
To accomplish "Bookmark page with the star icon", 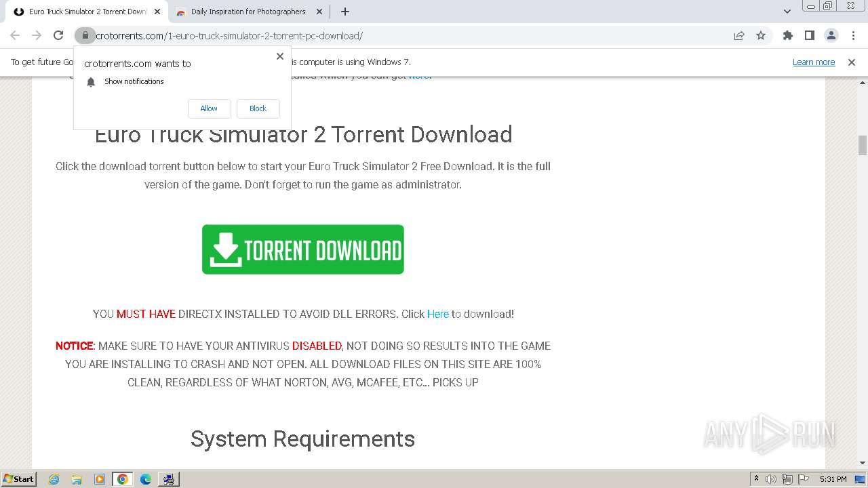I will [761, 35].
